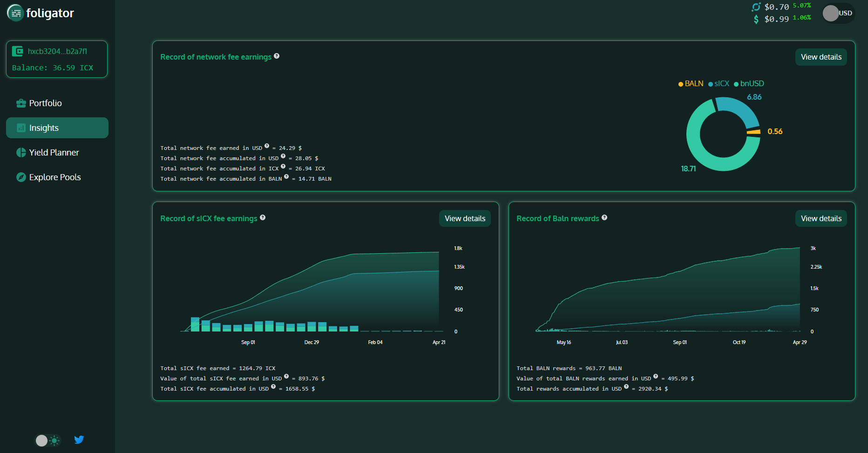Toggle the USD currency switch
This screenshot has height=453, width=868.
[838, 14]
